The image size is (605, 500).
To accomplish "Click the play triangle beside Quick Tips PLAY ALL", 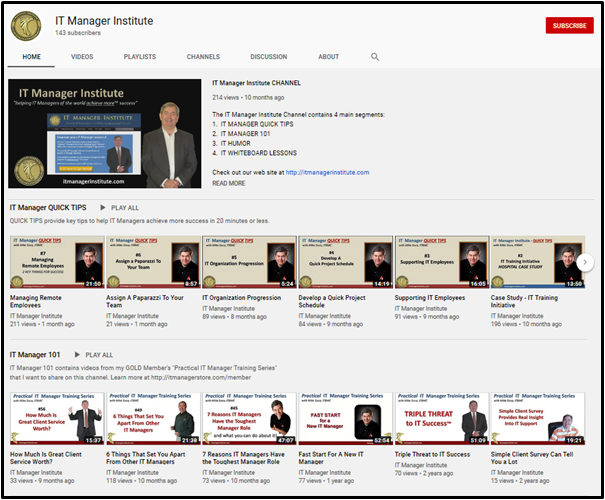I will pyautogui.click(x=103, y=208).
